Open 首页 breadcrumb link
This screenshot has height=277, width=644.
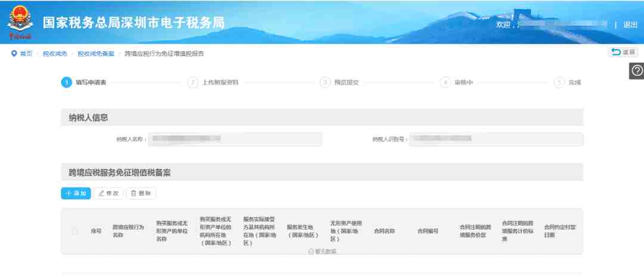coord(26,54)
